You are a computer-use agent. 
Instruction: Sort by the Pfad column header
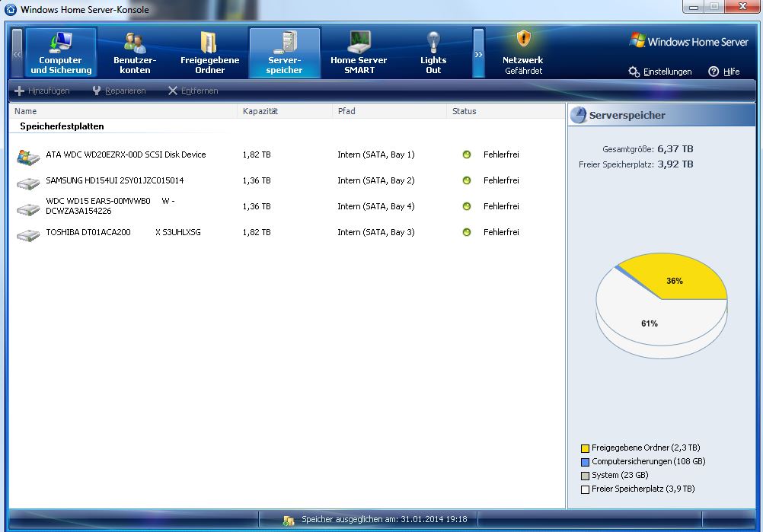(389, 111)
